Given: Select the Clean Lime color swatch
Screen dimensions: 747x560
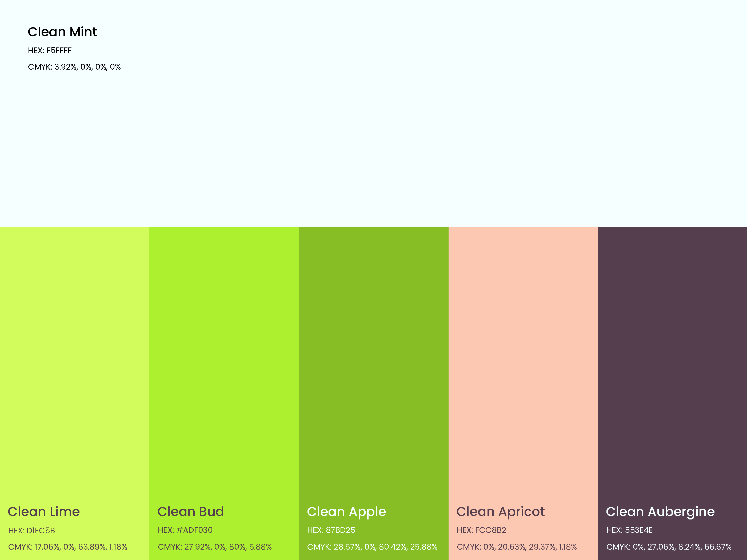Looking at the screenshot, I should pyautogui.click(x=74, y=355).
